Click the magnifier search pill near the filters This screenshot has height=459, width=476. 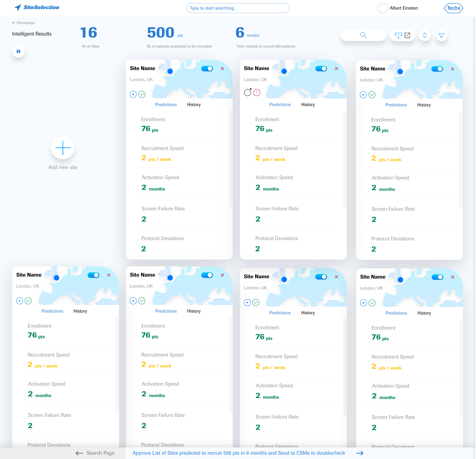point(363,35)
